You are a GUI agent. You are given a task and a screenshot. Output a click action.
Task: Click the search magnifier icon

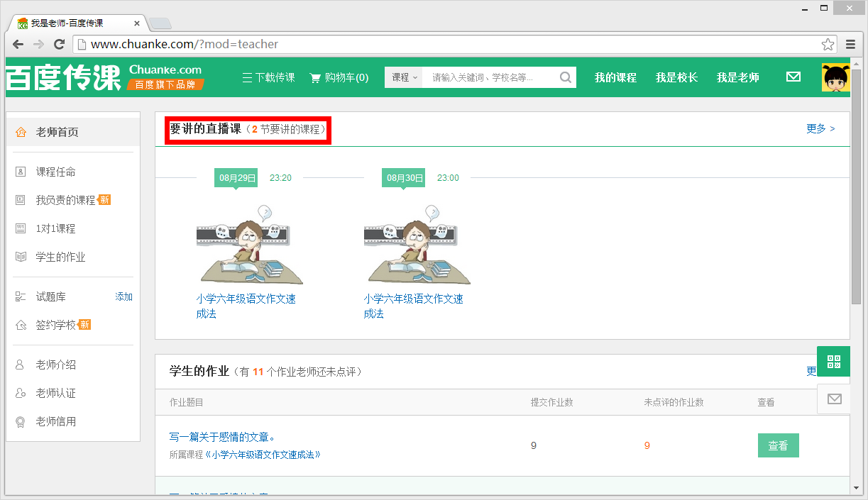(564, 77)
